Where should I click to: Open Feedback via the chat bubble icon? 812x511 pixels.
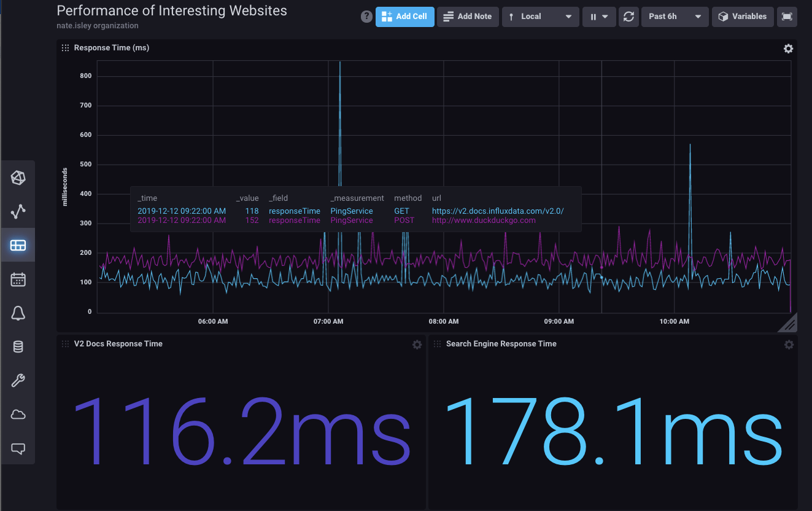[x=18, y=448]
